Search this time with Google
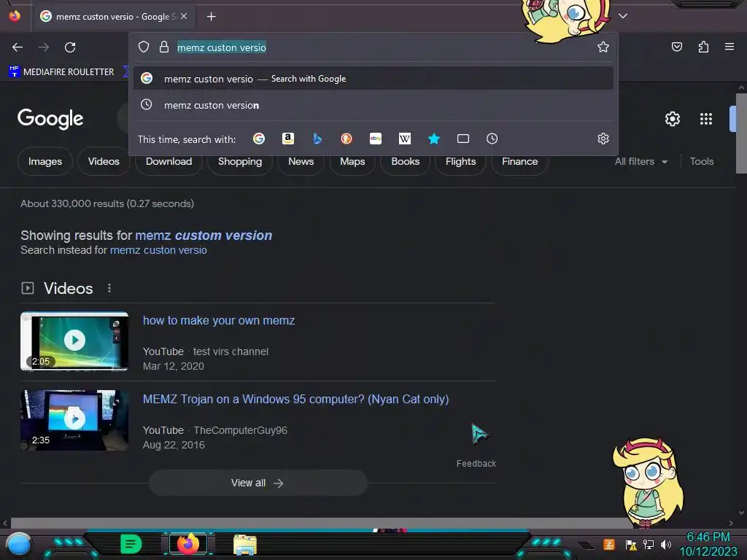747x560 pixels. [259, 139]
